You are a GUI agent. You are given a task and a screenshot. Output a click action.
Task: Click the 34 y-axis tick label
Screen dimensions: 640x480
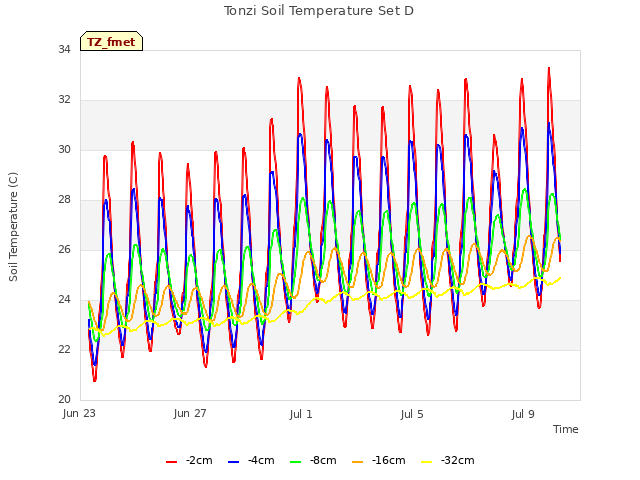64,49
